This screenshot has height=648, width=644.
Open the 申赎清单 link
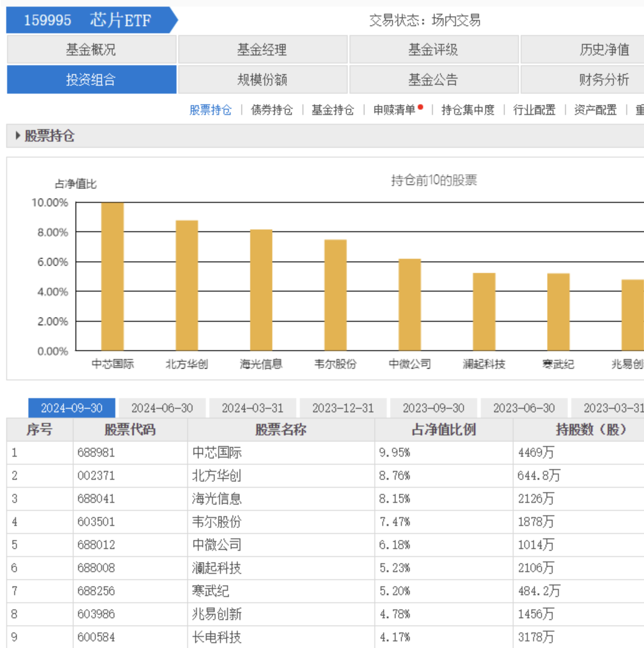[x=394, y=110]
